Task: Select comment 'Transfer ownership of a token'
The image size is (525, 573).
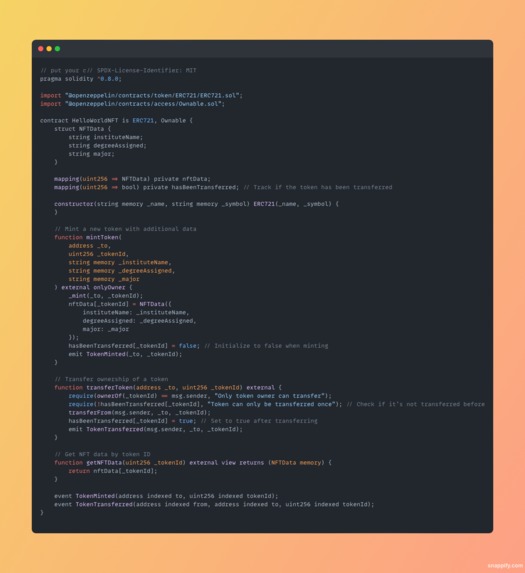Action: [x=111, y=379]
